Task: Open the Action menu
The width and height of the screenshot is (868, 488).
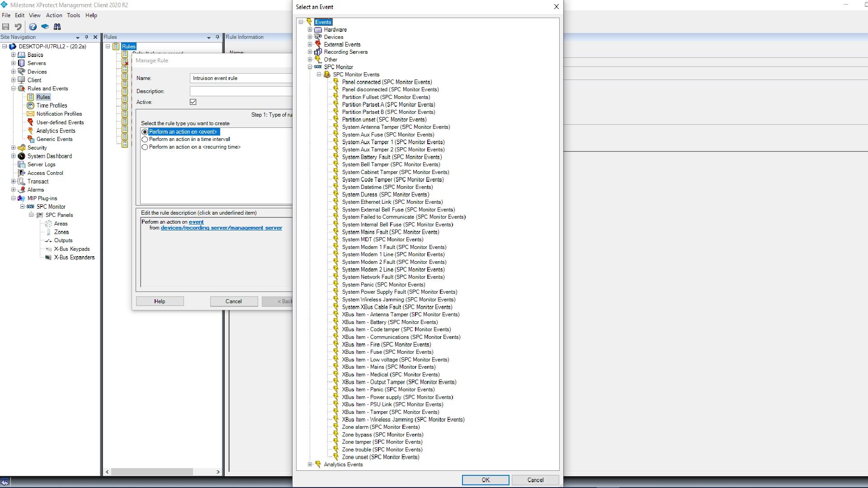Action: coord(54,15)
